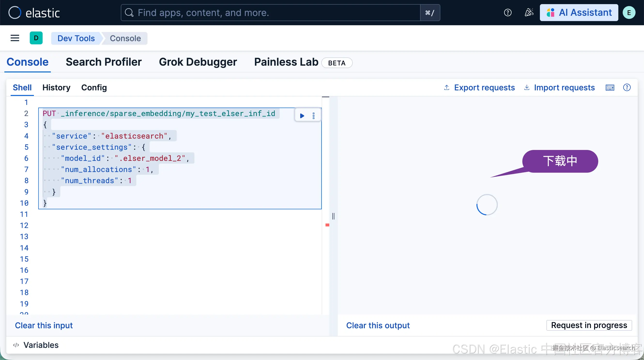
Task: Click the Elastic logo
Action: [x=34, y=13]
